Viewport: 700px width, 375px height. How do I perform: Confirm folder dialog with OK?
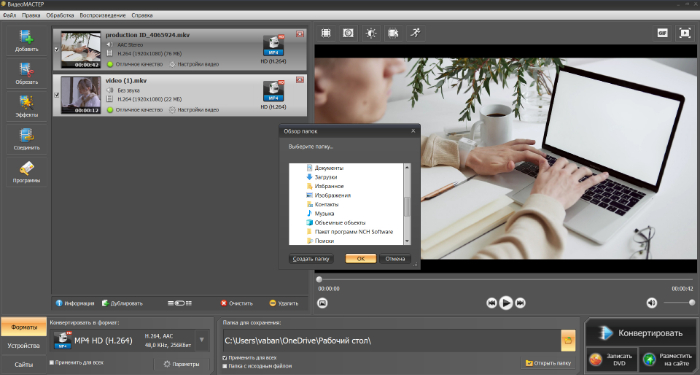(x=361, y=259)
